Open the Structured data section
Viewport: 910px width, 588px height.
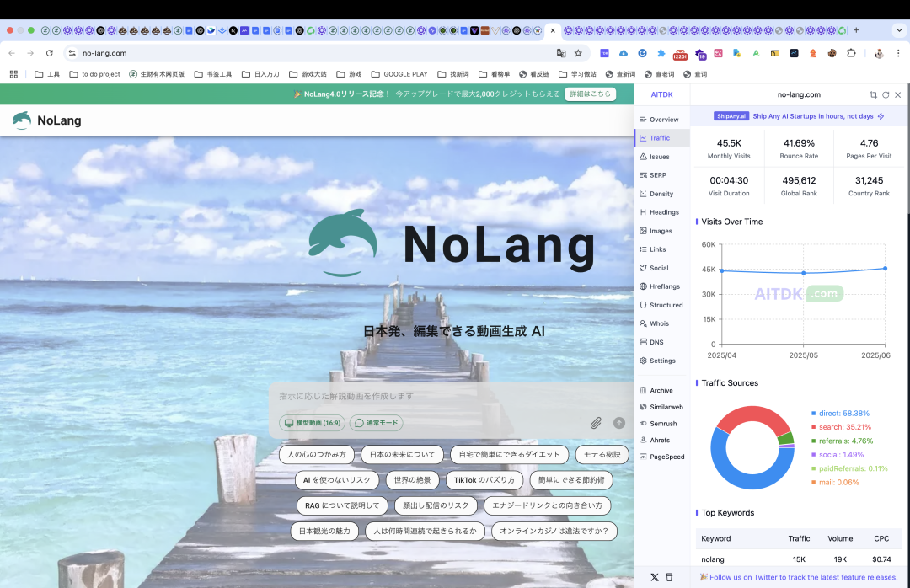point(661,305)
